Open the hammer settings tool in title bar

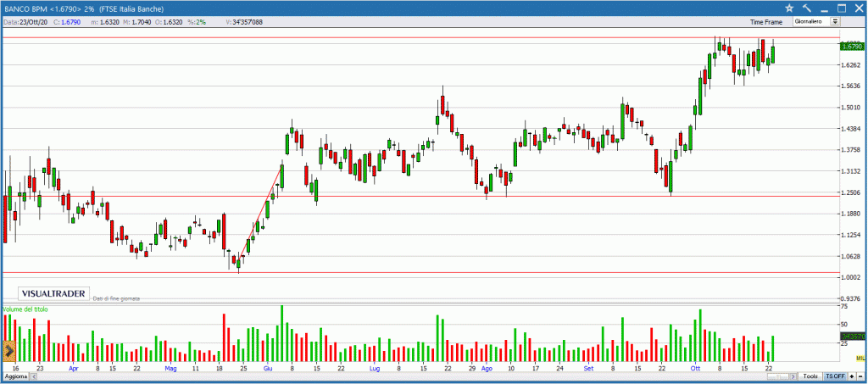tap(807, 8)
